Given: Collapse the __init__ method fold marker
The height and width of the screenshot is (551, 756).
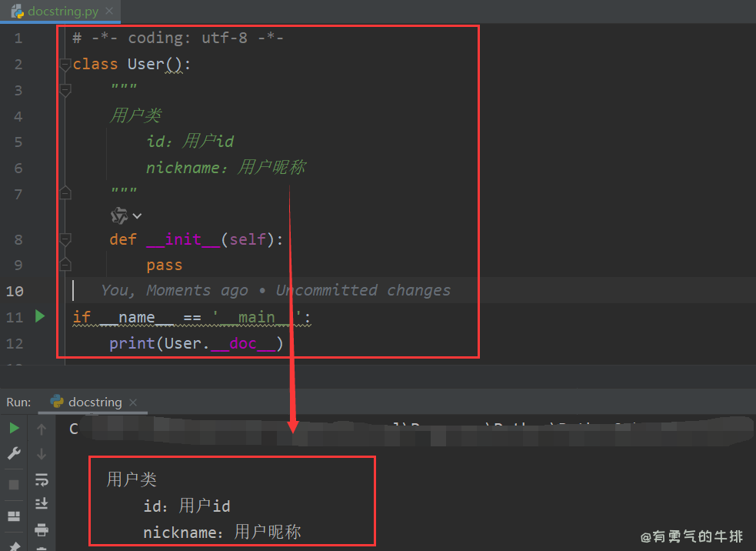Looking at the screenshot, I should click(65, 239).
